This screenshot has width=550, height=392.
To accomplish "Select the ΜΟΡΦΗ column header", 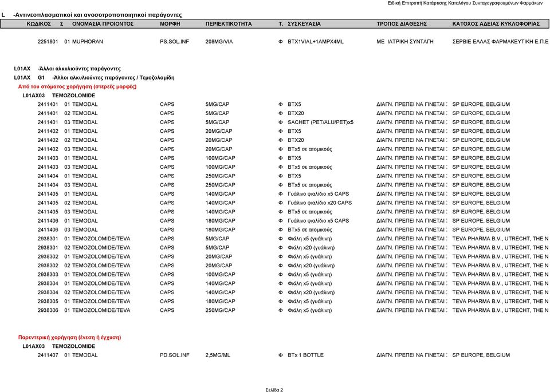I will coord(170,24).
